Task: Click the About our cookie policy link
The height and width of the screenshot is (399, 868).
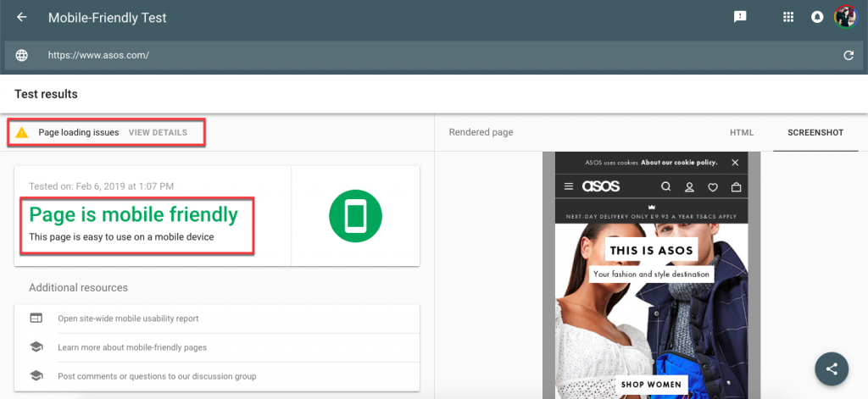Action: [x=679, y=163]
